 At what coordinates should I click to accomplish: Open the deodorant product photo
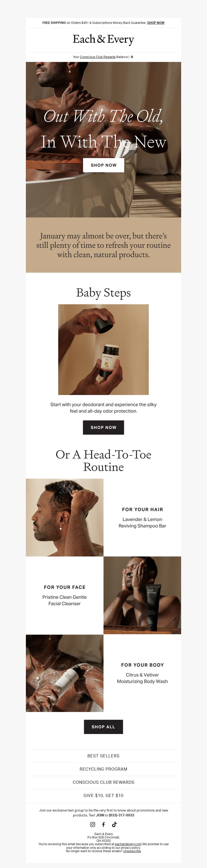pyautogui.click(x=103, y=349)
